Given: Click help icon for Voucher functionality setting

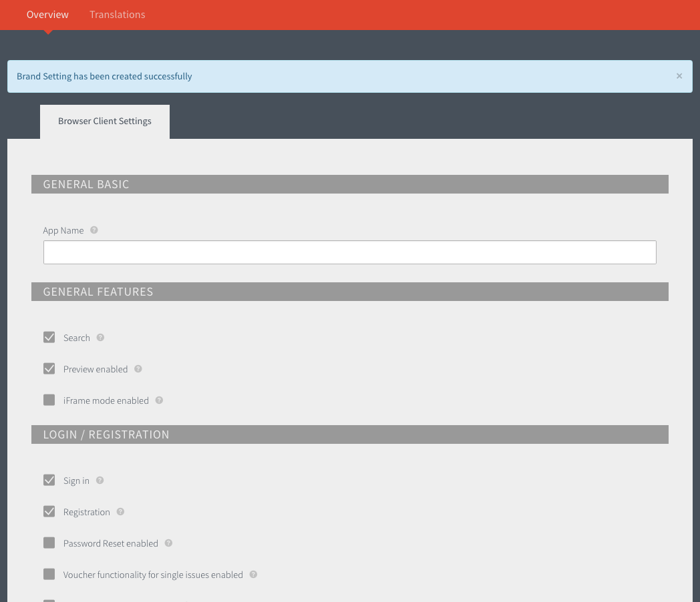Looking at the screenshot, I should [253, 575].
